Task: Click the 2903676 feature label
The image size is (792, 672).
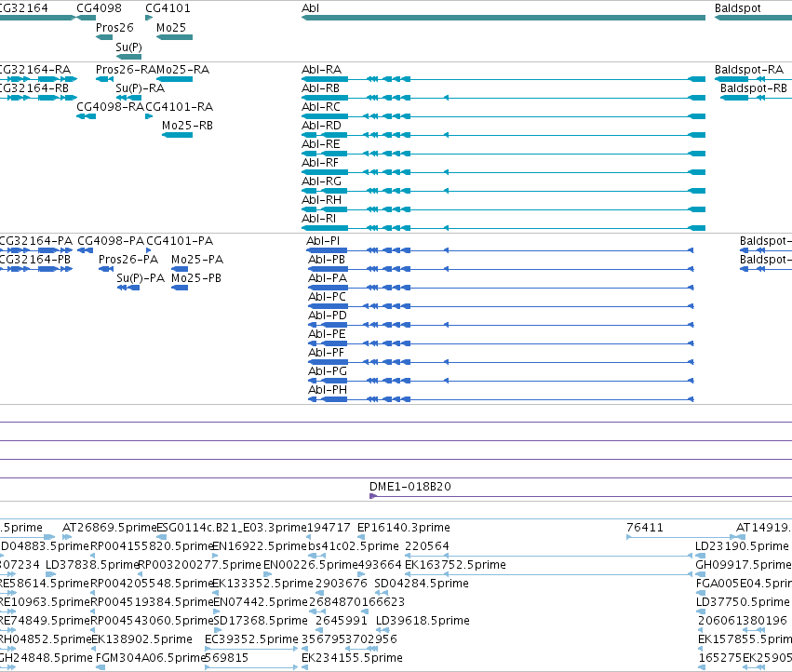Action: pos(342,584)
